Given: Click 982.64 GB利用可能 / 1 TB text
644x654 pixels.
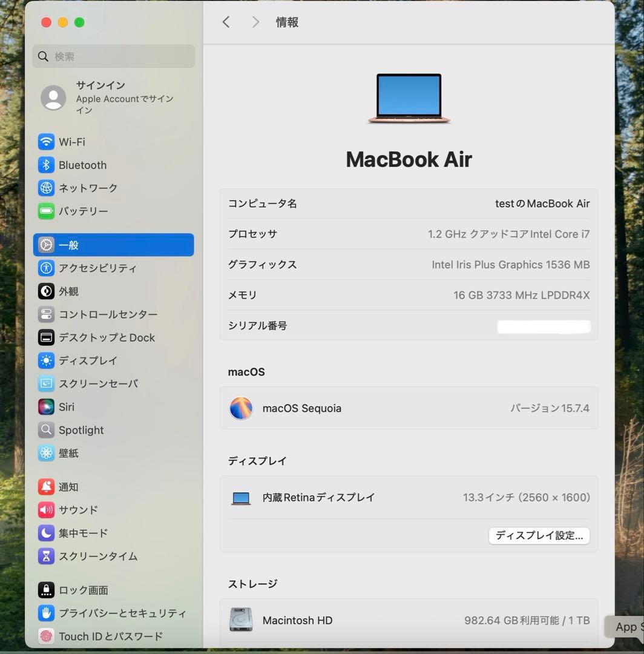Looking at the screenshot, I should click(527, 620).
